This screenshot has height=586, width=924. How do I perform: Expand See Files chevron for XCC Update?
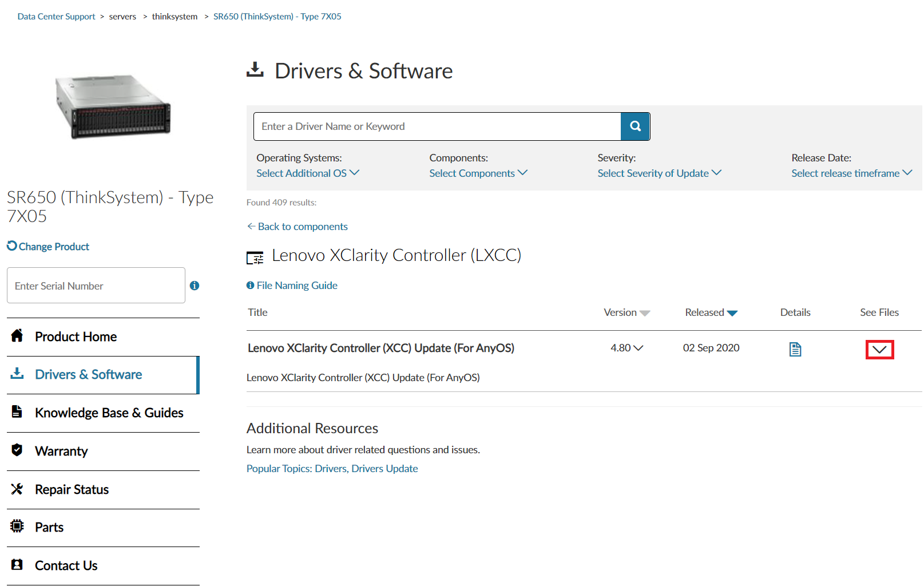pos(879,350)
